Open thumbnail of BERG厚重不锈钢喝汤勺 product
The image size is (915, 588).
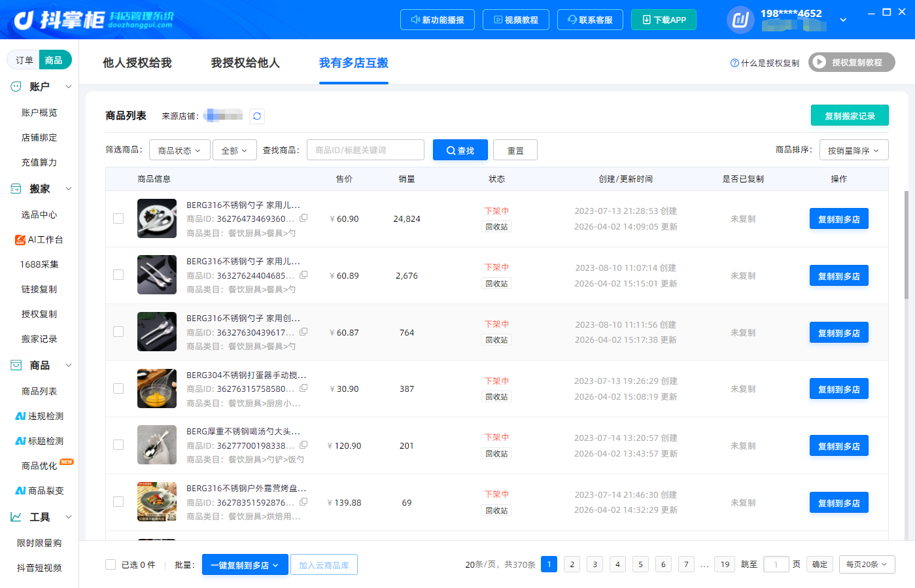pos(157,445)
